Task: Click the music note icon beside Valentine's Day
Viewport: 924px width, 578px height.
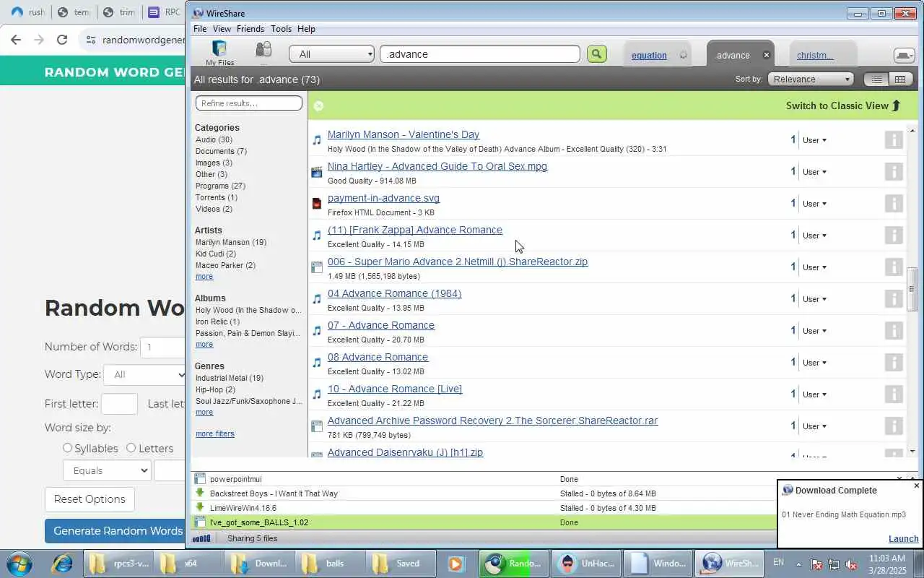Action: (316, 140)
